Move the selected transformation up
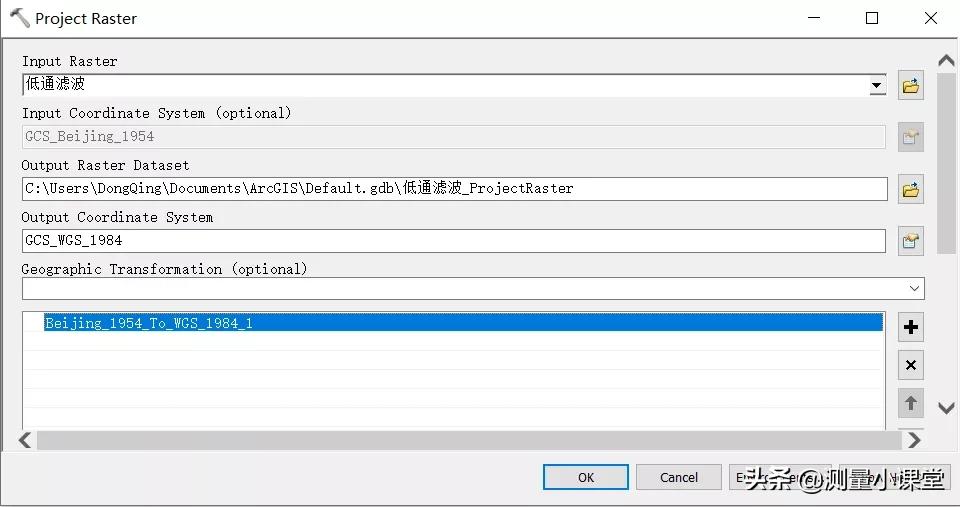 (910, 403)
